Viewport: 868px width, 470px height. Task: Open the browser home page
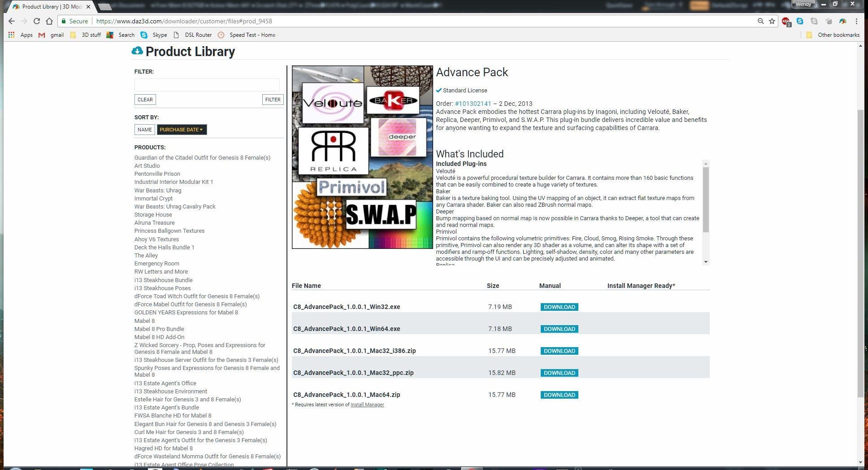click(x=49, y=21)
